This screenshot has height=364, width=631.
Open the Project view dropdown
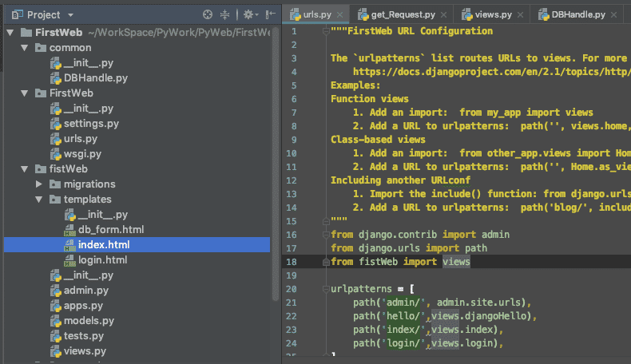coord(70,14)
